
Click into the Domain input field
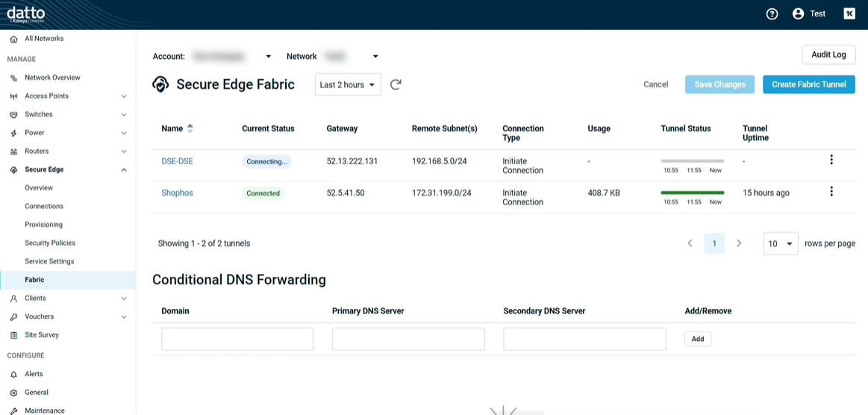237,339
